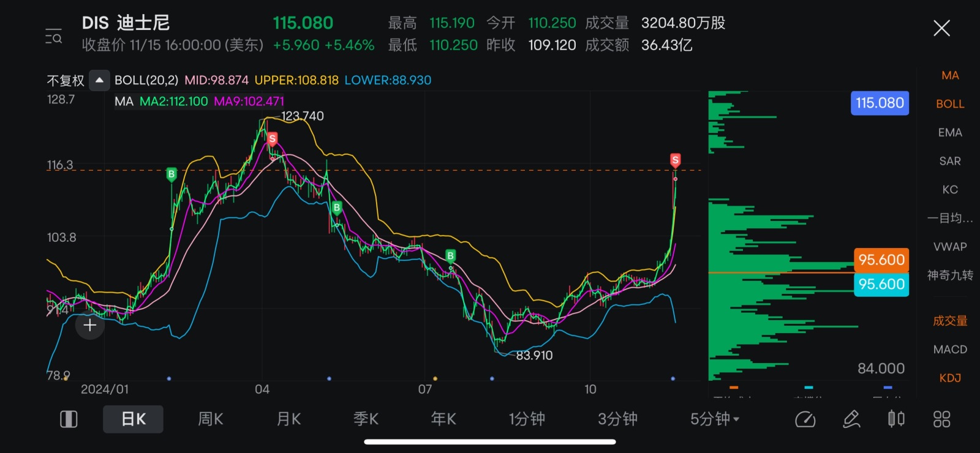Tap the orange 95.600 price tag
The height and width of the screenshot is (453, 980).
(881, 260)
